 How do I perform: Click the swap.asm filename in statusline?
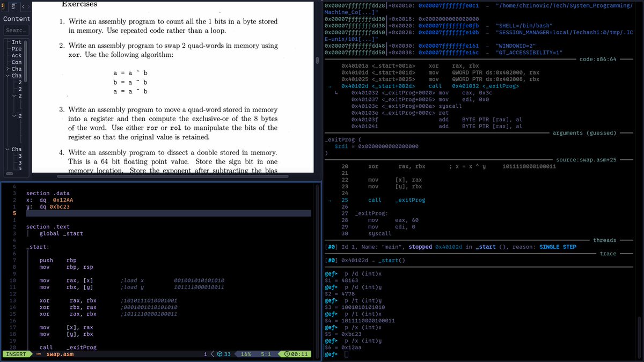point(60,354)
